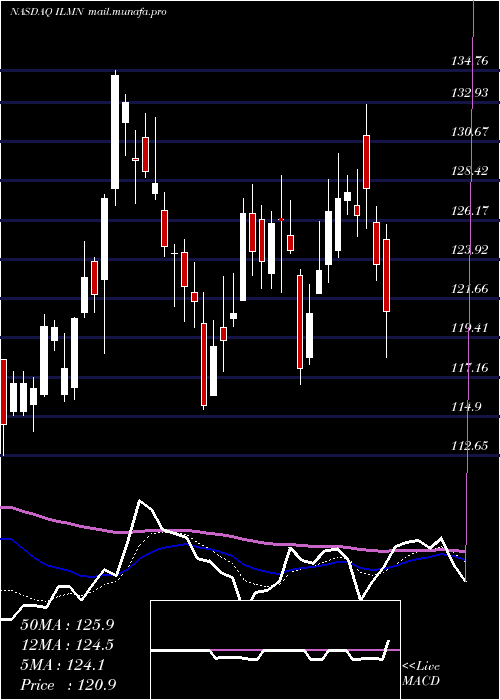Click inside the MACD inset chart
Image resolution: width=500 pixels, height=700 pixels.
click(x=275, y=650)
